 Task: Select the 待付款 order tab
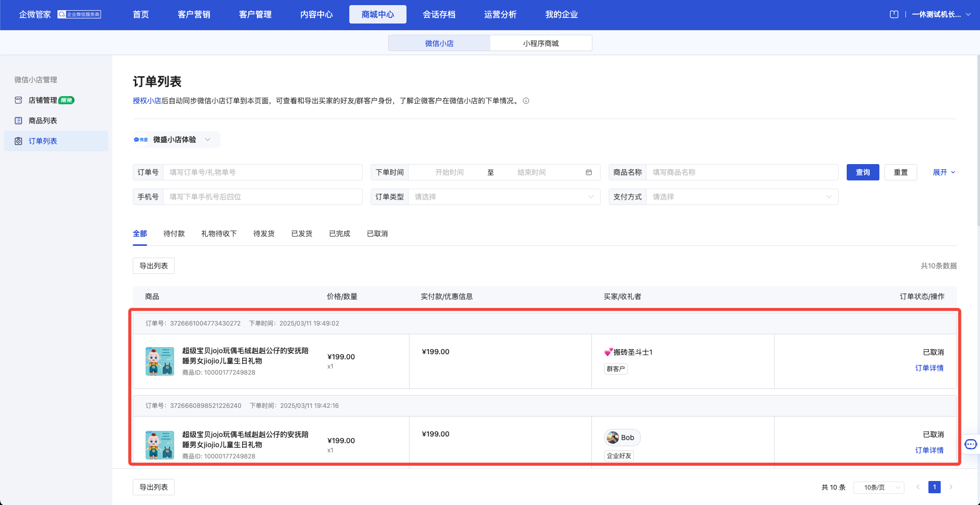(174, 234)
